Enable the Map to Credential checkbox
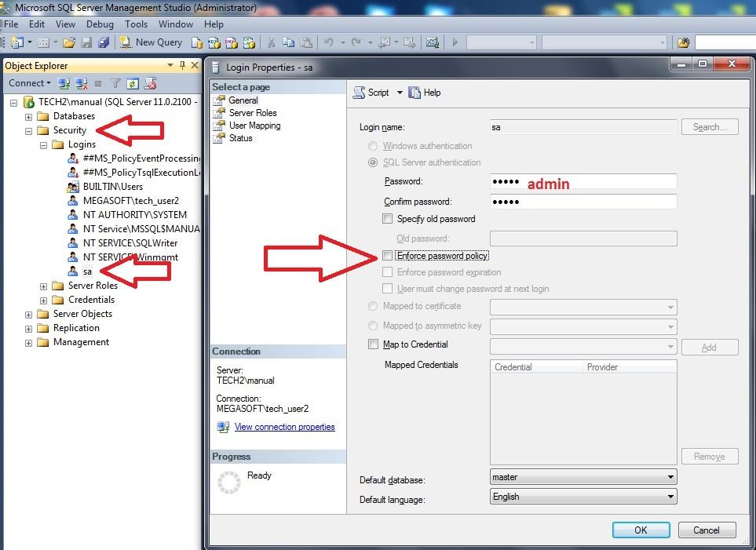The height and width of the screenshot is (550, 756). coord(373,344)
